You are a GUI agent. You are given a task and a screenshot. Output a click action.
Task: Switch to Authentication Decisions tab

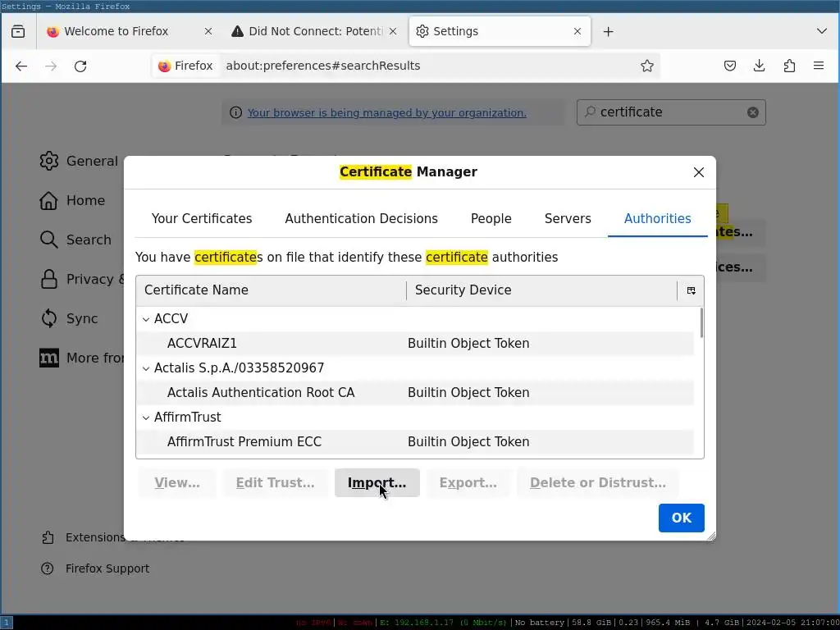point(361,218)
